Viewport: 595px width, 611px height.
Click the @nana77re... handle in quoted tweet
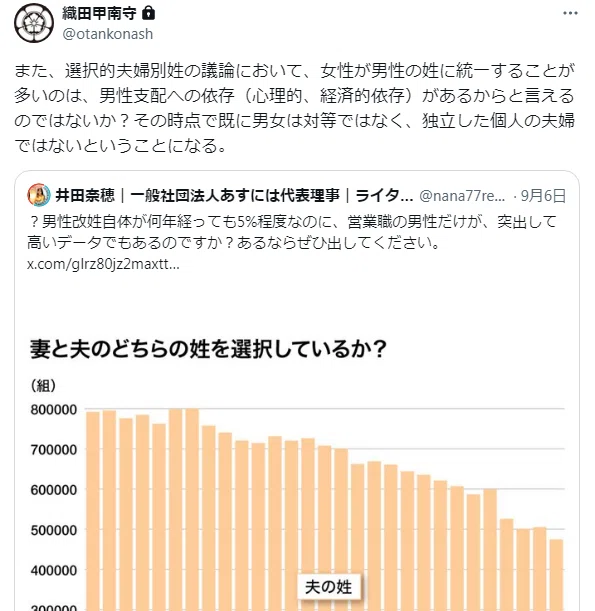462,196
